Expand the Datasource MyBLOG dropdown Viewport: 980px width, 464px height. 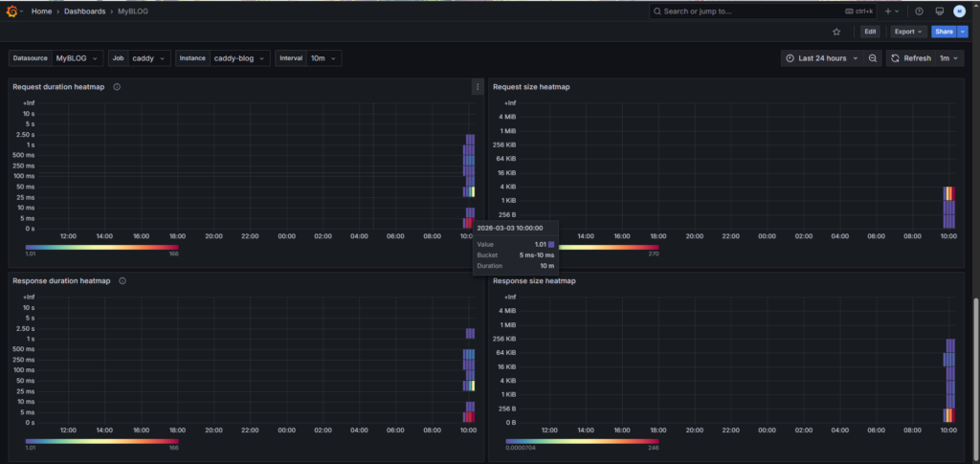[x=77, y=58]
